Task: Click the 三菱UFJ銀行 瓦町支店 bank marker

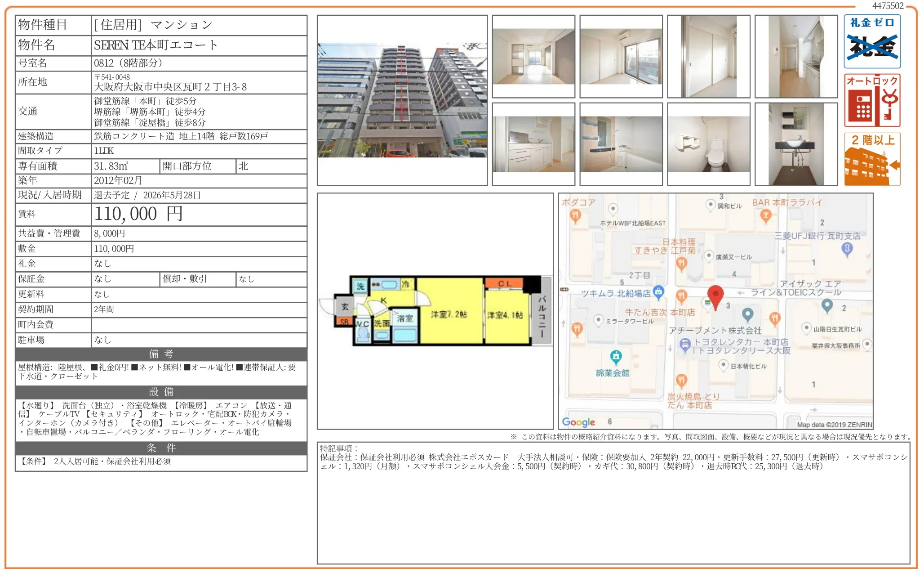Action: [847, 249]
